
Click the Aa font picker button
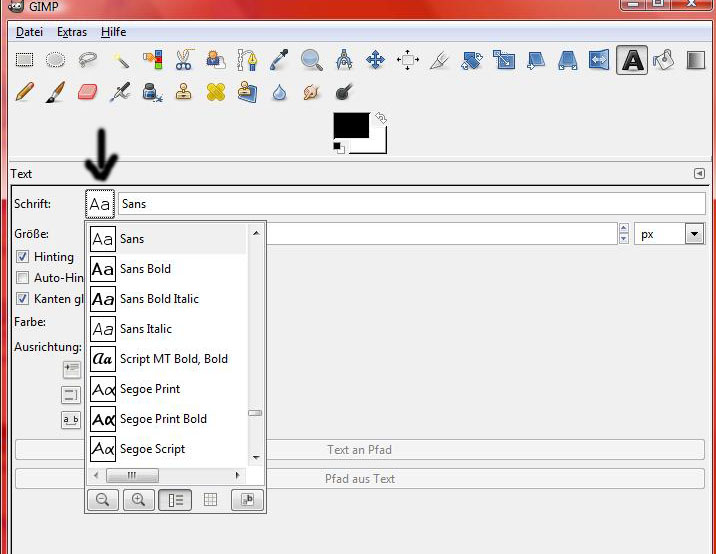pos(100,204)
